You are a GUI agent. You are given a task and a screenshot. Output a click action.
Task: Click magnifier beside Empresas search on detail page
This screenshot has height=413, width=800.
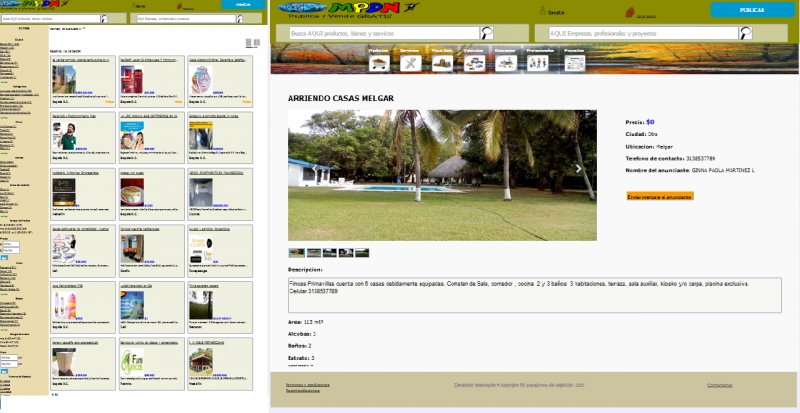click(745, 33)
